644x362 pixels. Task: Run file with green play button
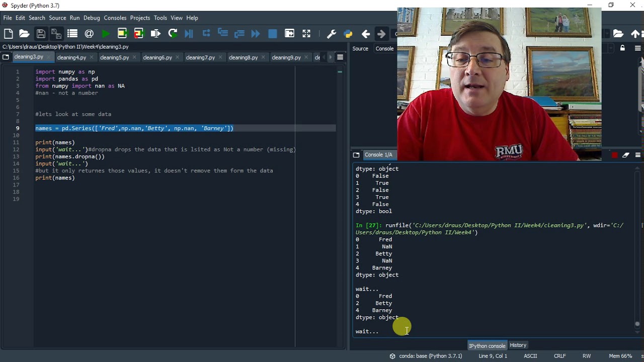click(x=106, y=34)
